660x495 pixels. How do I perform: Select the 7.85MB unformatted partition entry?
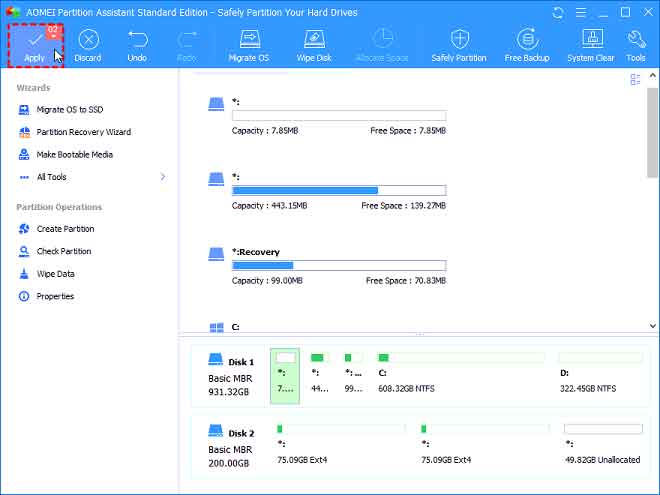327,116
